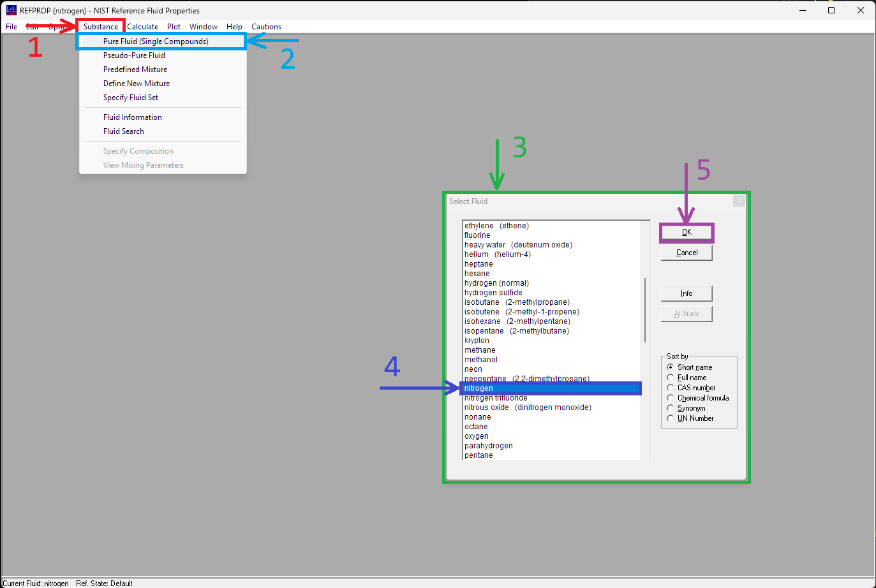The height and width of the screenshot is (588, 876).
Task: Open the Help menu
Action: tap(234, 27)
